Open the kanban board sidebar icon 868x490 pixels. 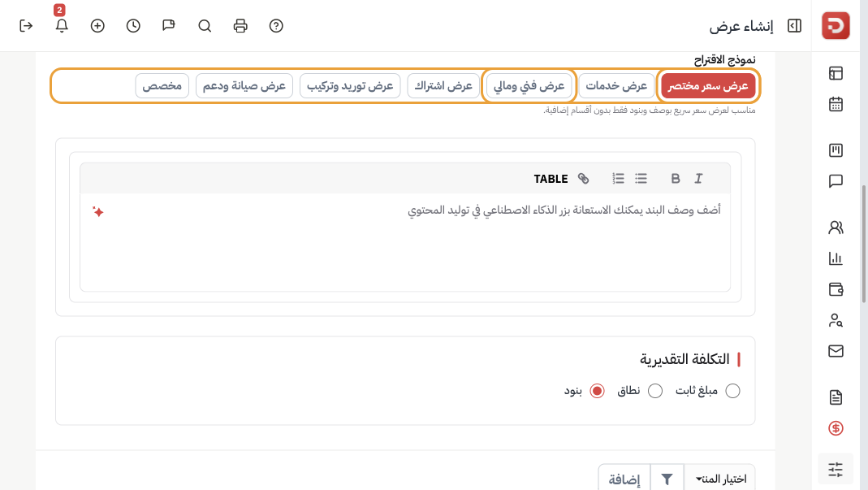coord(836,150)
